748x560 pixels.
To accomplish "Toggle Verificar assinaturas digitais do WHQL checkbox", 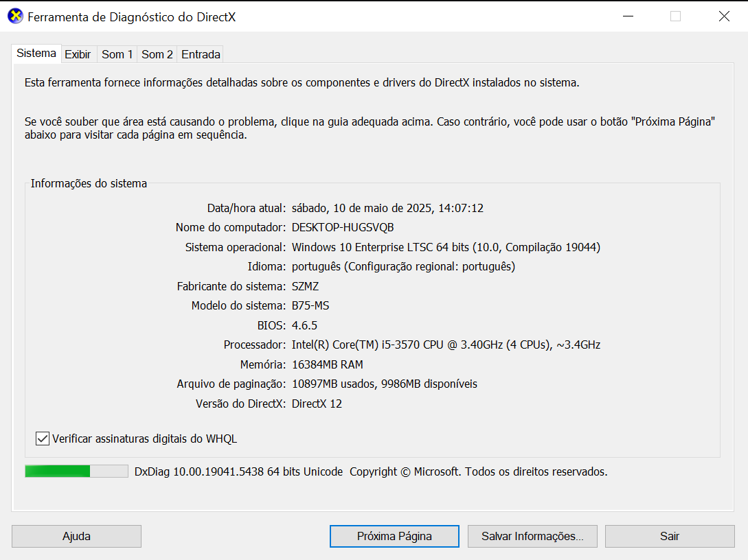I will (x=43, y=439).
